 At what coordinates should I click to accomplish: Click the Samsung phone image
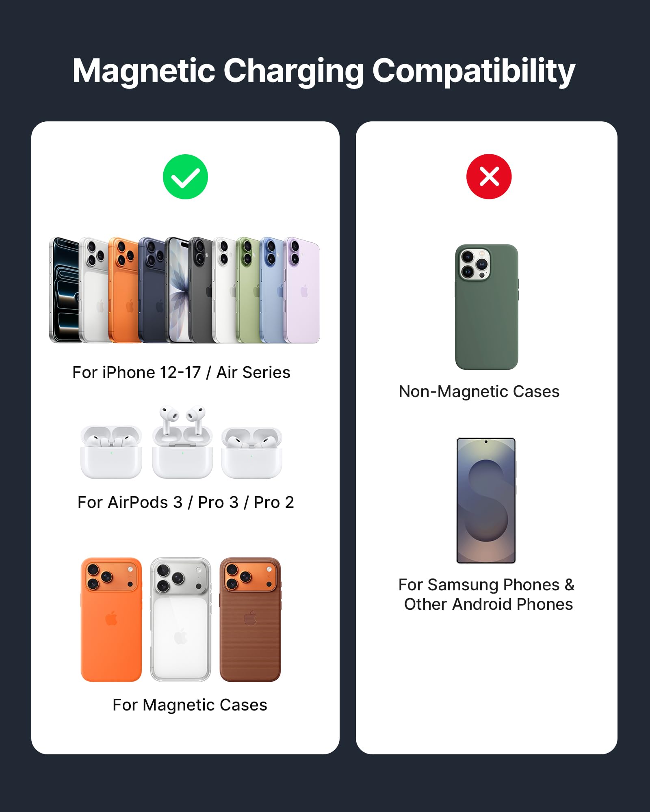pos(486,501)
